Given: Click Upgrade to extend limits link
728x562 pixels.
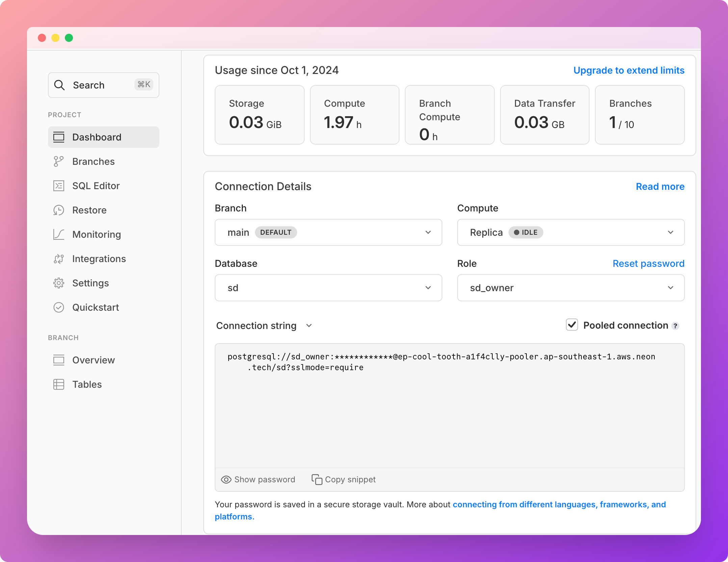Looking at the screenshot, I should click(x=629, y=70).
